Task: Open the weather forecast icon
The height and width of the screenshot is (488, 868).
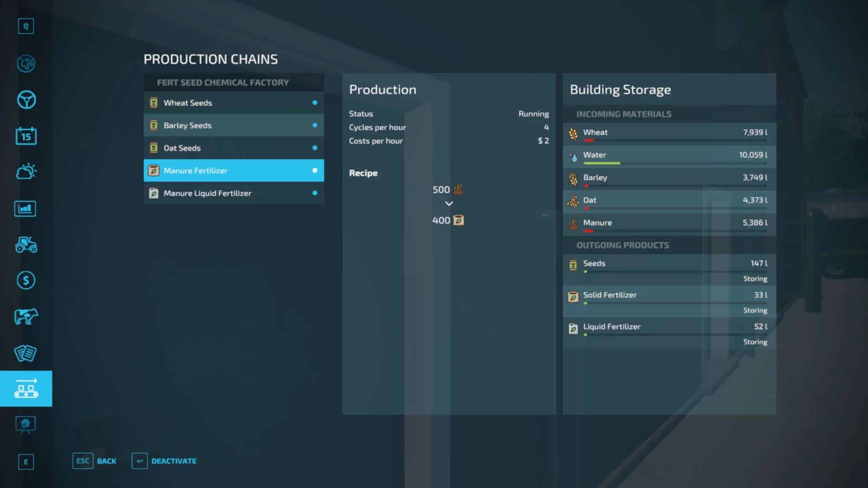Action: (26, 172)
